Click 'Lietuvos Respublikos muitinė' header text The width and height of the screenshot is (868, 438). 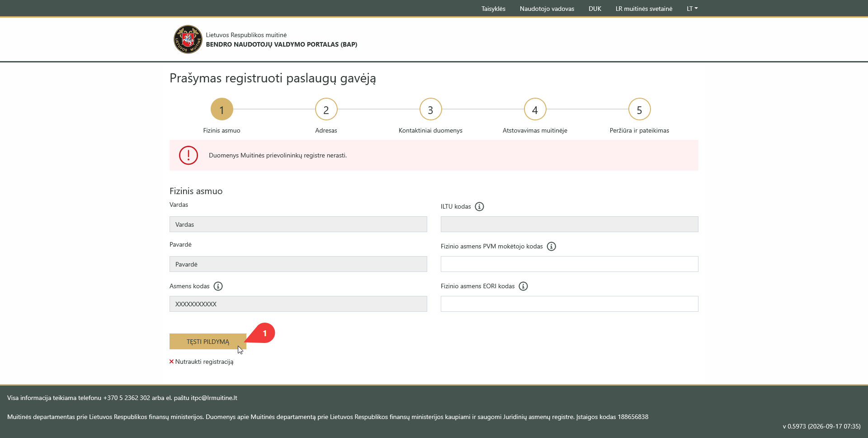pyautogui.click(x=246, y=35)
